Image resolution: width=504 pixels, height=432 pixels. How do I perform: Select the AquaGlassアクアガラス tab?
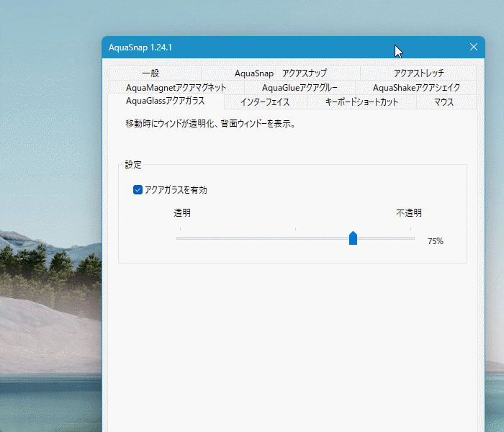[166, 101]
